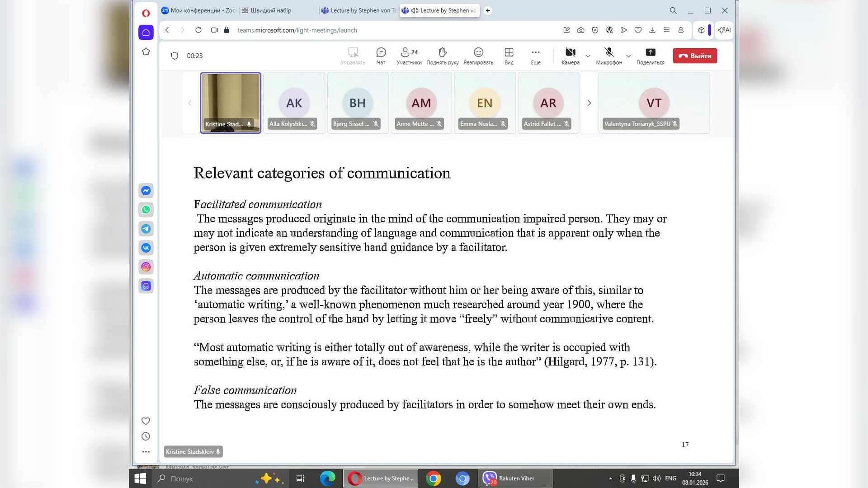The height and width of the screenshot is (488, 868).
Task: Toggle tab audio mute on active tab
Action: [415, 10]
